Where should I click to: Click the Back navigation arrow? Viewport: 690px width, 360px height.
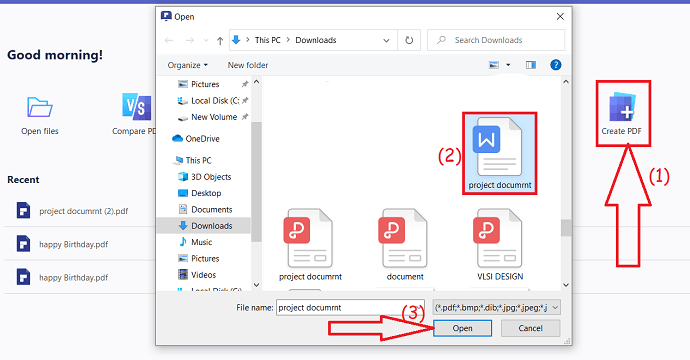pos(169,40)
